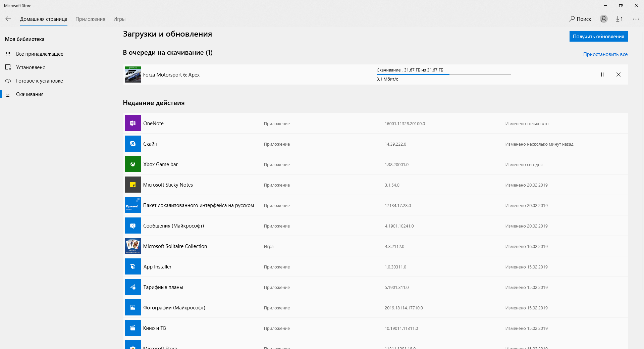Click the Приостановить все link
Screen dimensions: 644x349
coord(605,54)
